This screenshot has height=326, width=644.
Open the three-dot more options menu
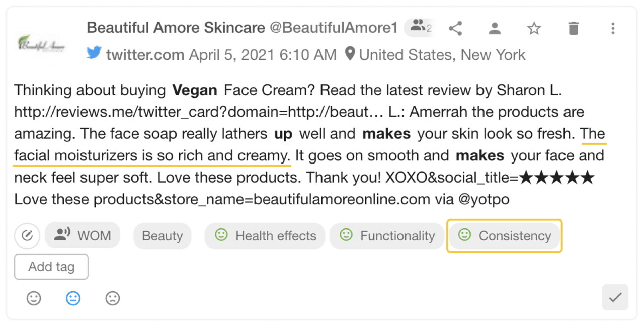pos(612,28)
